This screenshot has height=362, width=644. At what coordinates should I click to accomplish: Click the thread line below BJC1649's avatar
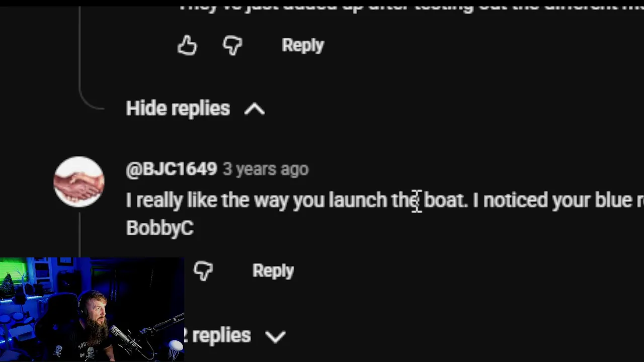pyautogui.click(x=79, y=235)
